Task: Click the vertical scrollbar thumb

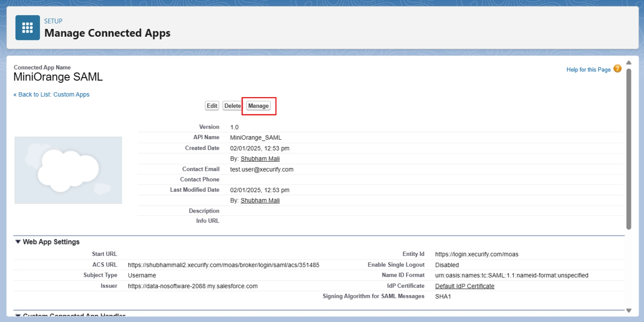Action: click(x=629, y=149)
